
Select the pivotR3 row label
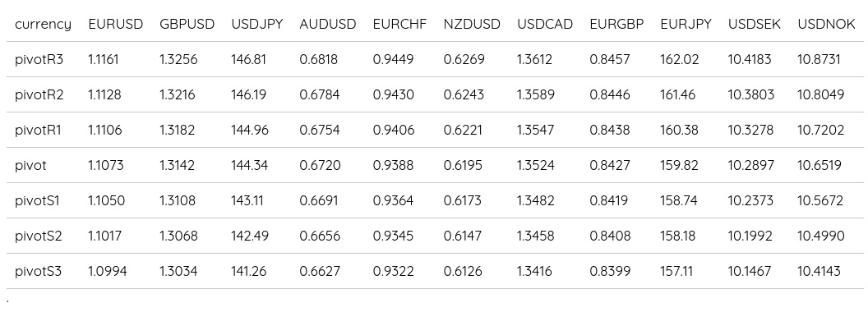click(39, 59)
